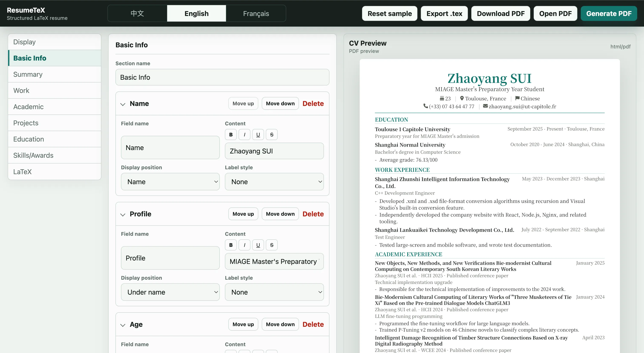The width and height of the screenshot is (644, 353).
Task: Click the Reset sample button
Action: click(x=390, y=13)
